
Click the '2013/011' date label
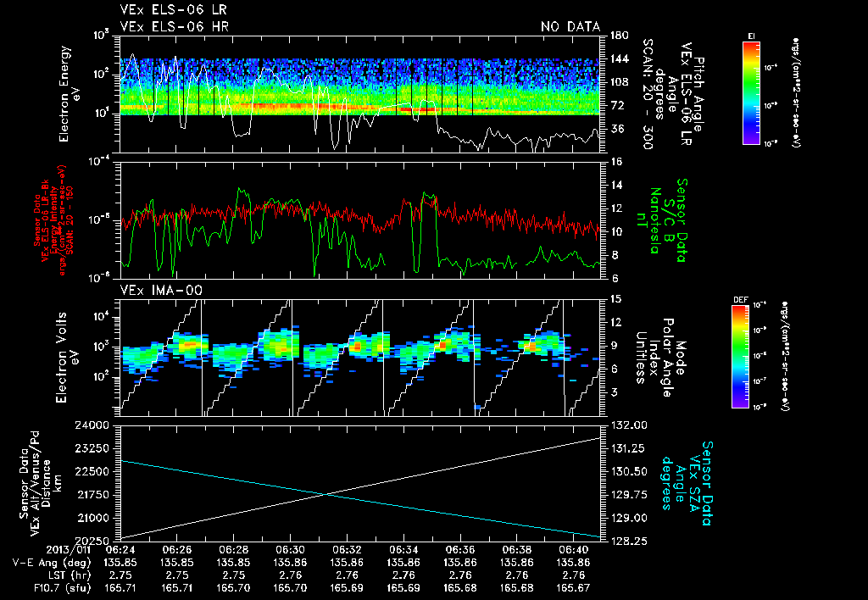[69, 550]
